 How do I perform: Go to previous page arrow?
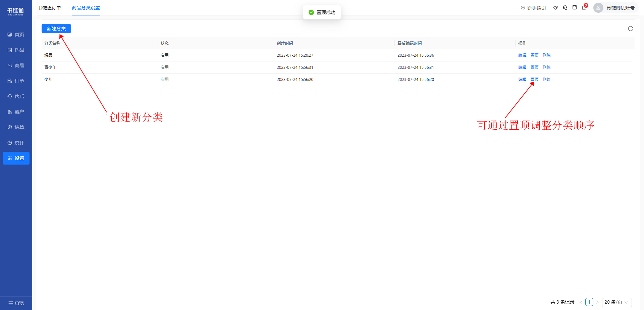point(581,302)
